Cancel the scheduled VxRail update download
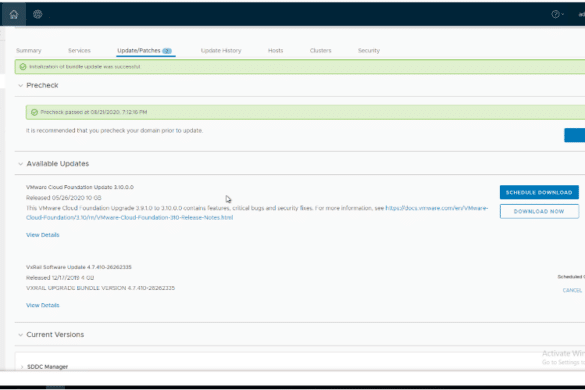This screenshot has height=390, width=585. [x=572, y=290]
